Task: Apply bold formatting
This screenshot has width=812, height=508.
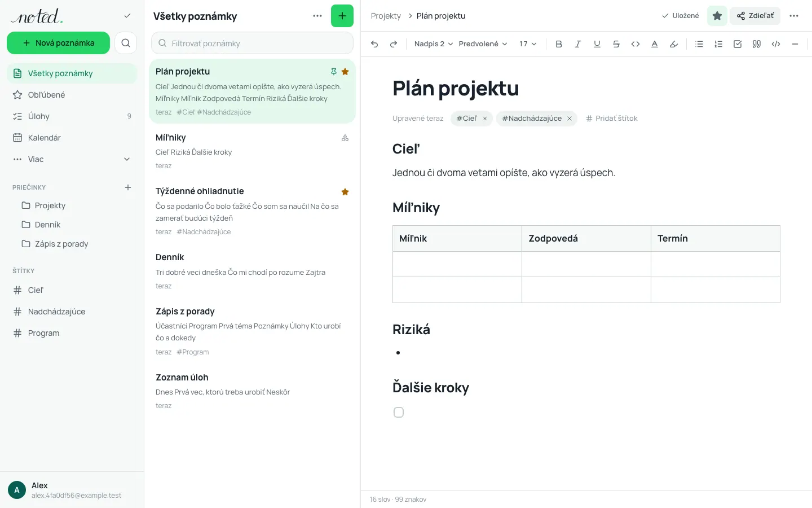Action: pyautogui.click(x=559, y=44)
